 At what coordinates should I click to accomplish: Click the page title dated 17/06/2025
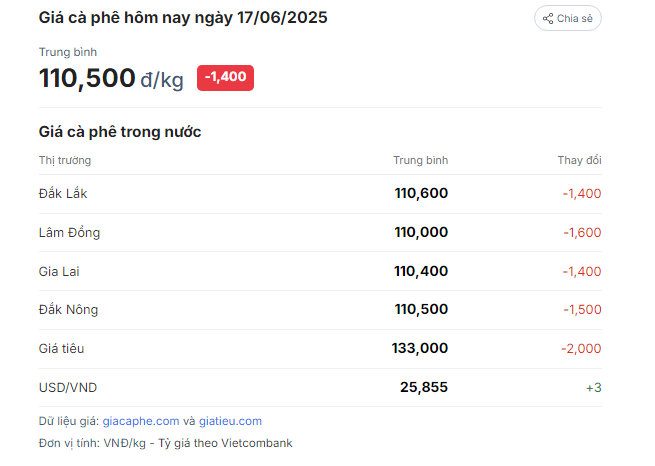183,18
